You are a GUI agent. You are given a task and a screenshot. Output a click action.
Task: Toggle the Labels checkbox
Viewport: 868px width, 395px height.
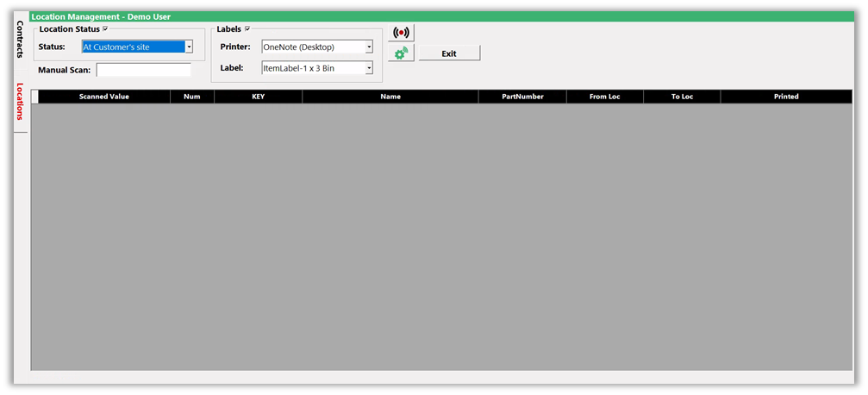click(247, 29)
